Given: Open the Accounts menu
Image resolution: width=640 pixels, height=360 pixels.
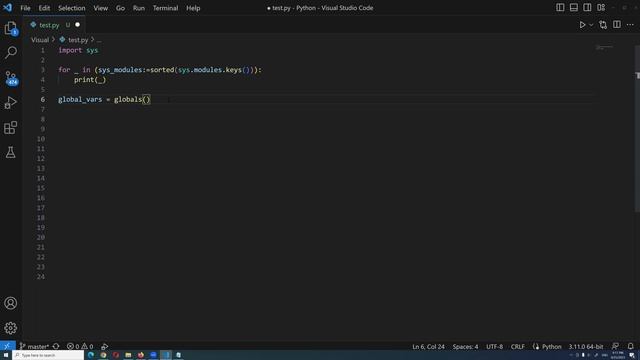Looking at the screenshot, I should coord(11,303).
